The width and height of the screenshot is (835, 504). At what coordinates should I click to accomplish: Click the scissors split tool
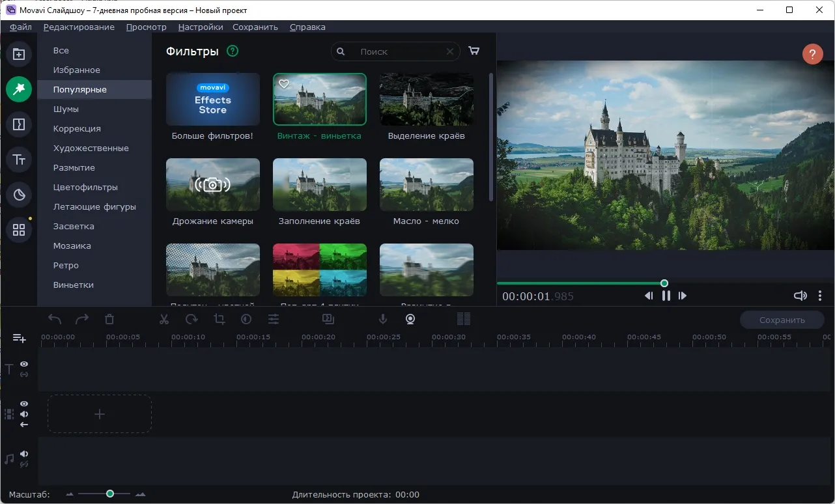[x=164, y=319]
